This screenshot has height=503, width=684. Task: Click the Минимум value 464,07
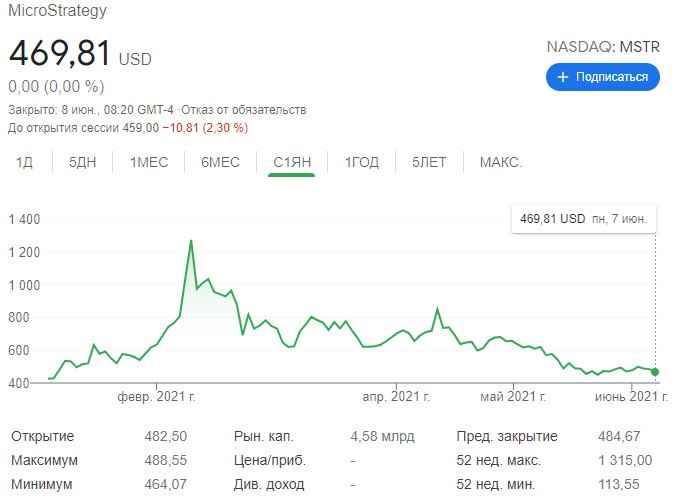tap(166, 484)
